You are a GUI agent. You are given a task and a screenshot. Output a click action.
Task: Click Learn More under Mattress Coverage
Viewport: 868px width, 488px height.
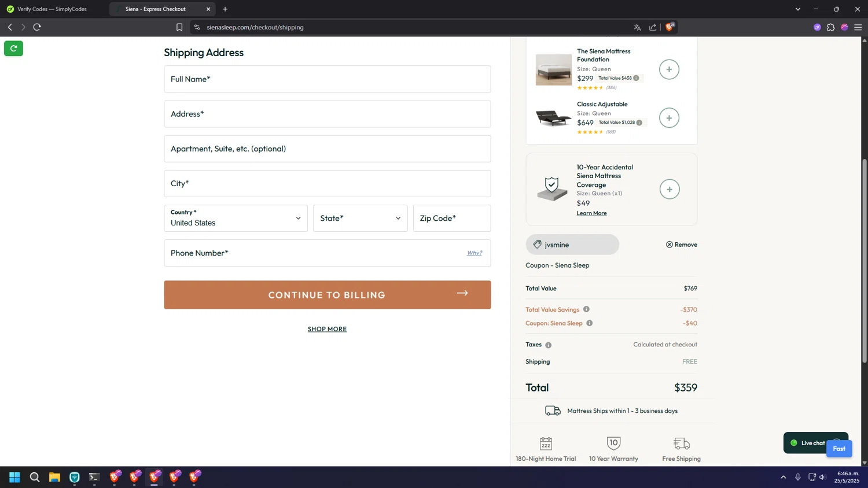click(591, 213)
